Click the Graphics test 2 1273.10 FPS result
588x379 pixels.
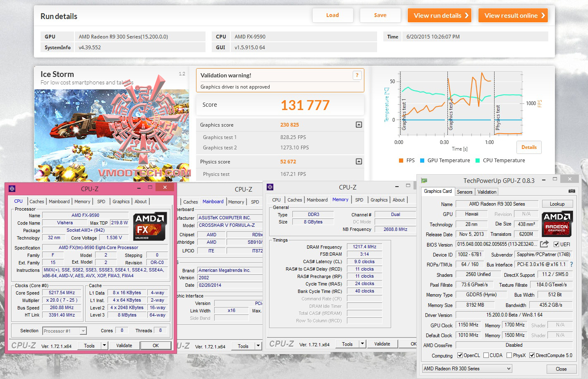click(x=294, y=148)
